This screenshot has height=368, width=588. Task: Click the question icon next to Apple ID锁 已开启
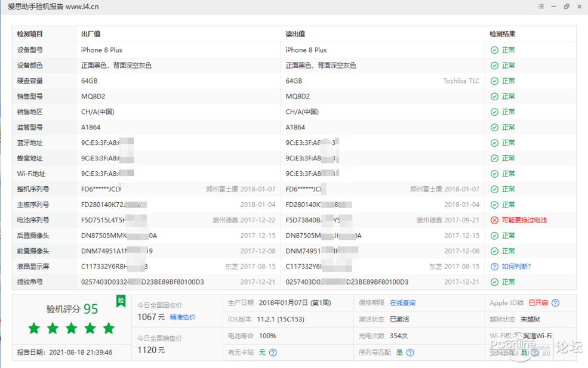tap(555, 303)
